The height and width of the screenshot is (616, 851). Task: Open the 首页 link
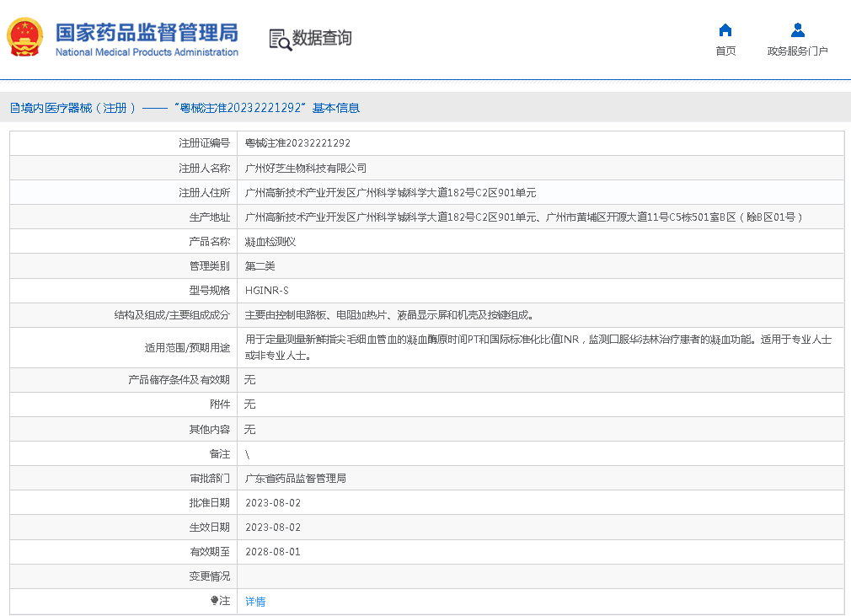pos(725,51)
